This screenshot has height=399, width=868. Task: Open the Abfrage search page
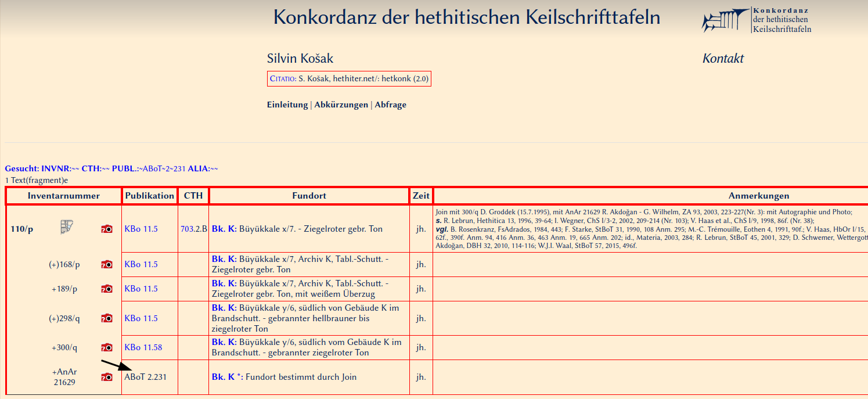pos(390,105)
